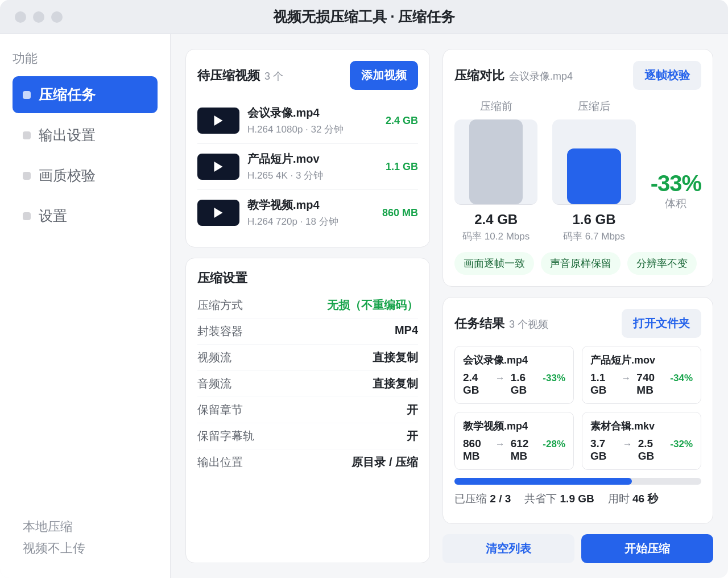Toggle 保留字幕轨 setting 开
728x578 pixels.
pyautogui.click(x=412, y=436)
